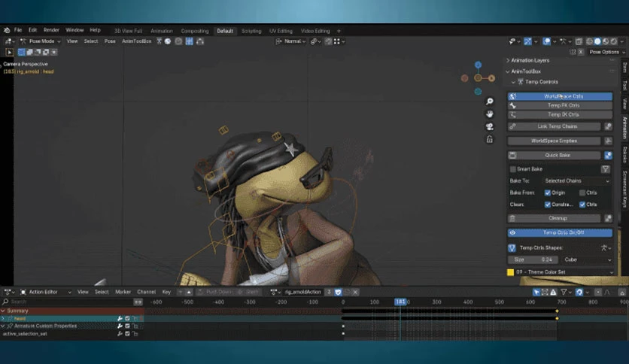Screen dimensions: 629x364
Task: Open the Bake To Selected Chains dropdown
Action: (x=577, y=181)
